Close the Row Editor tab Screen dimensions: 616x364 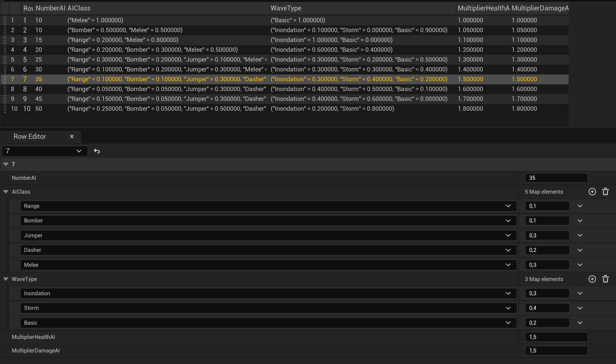[x=72, y=136]
